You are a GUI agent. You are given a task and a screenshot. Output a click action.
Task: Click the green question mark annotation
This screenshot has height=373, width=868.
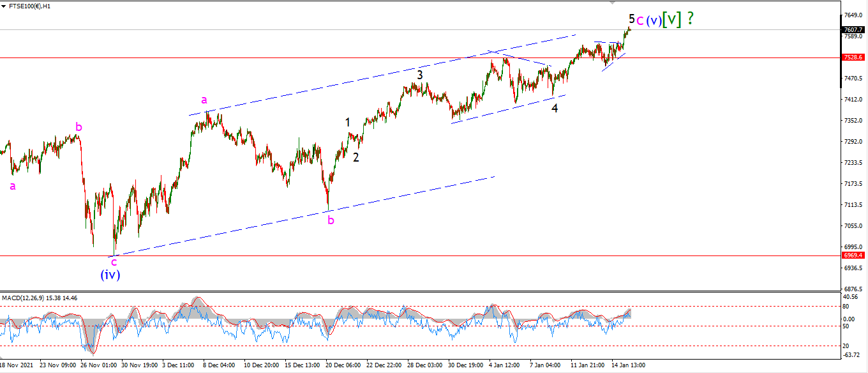point(690,19)
